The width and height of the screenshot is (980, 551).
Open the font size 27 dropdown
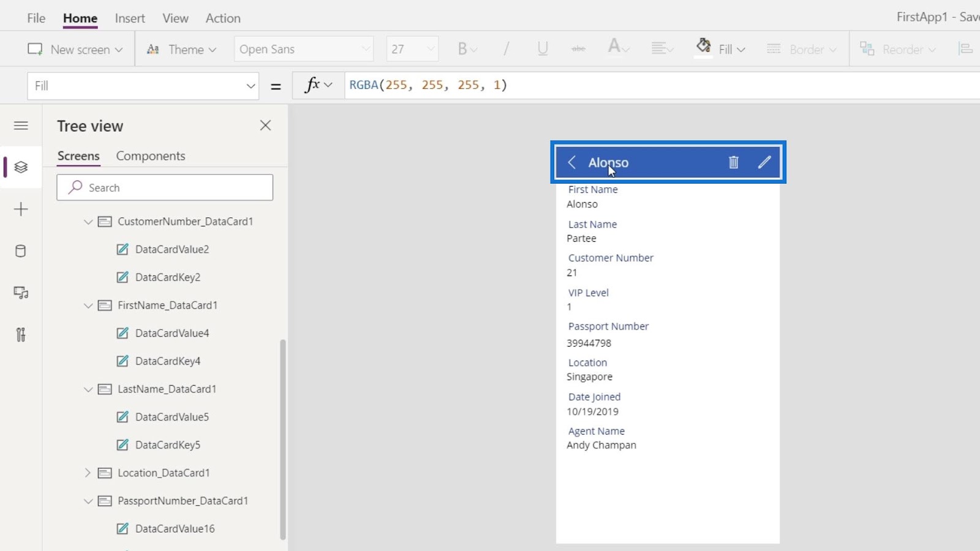click(412, 49)
